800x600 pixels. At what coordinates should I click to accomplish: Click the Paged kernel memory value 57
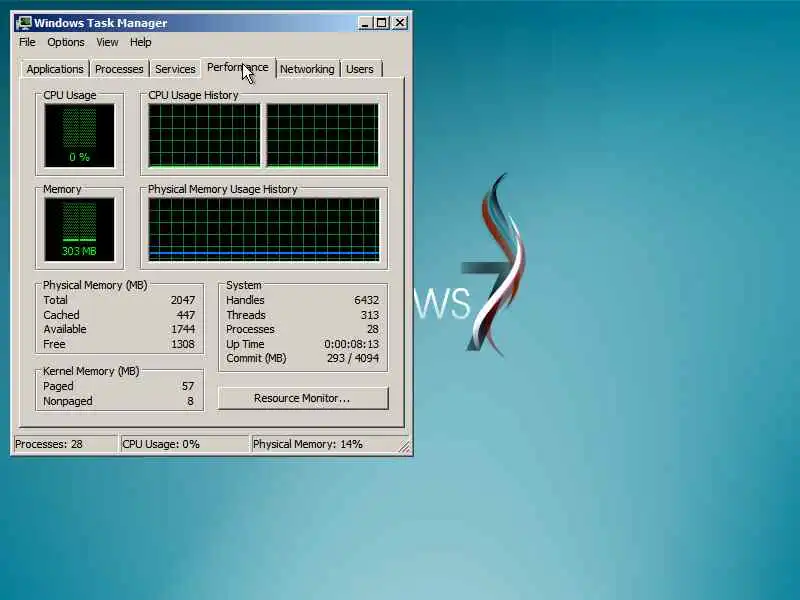[188, 386]
